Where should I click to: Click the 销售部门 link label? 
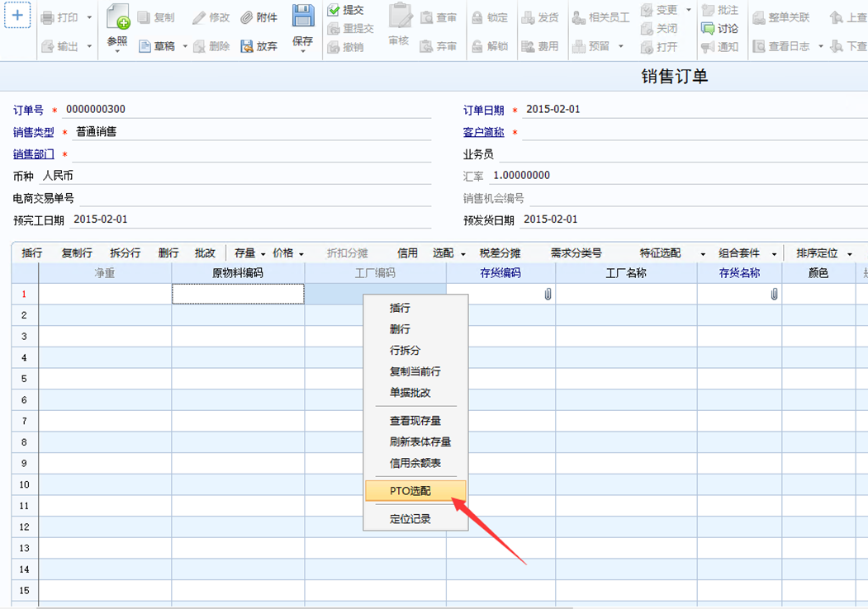33,154
